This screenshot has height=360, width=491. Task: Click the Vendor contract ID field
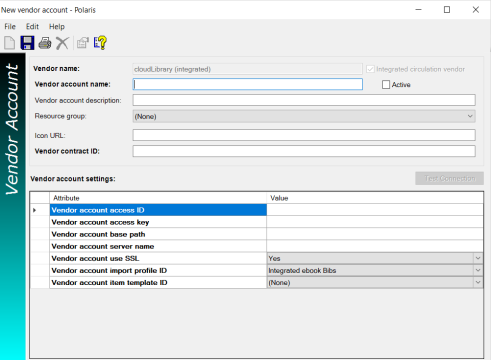pos(304,151)
